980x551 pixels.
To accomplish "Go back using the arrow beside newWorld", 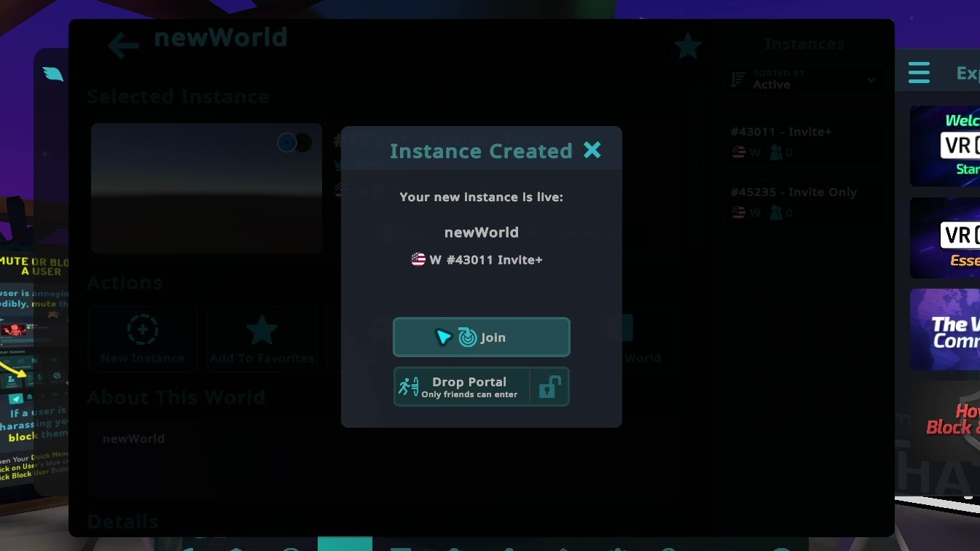I will [x=122, y=46].
